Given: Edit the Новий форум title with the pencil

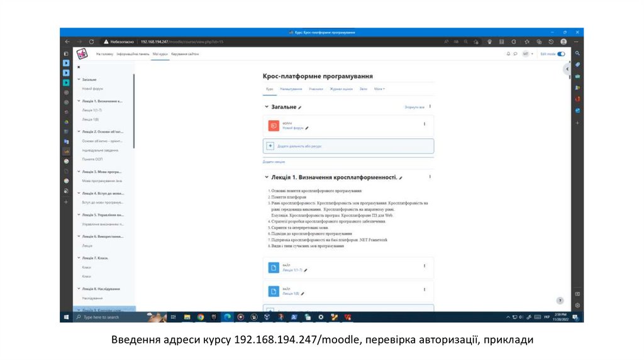Looking at the screenshot, I should (307, 128).
